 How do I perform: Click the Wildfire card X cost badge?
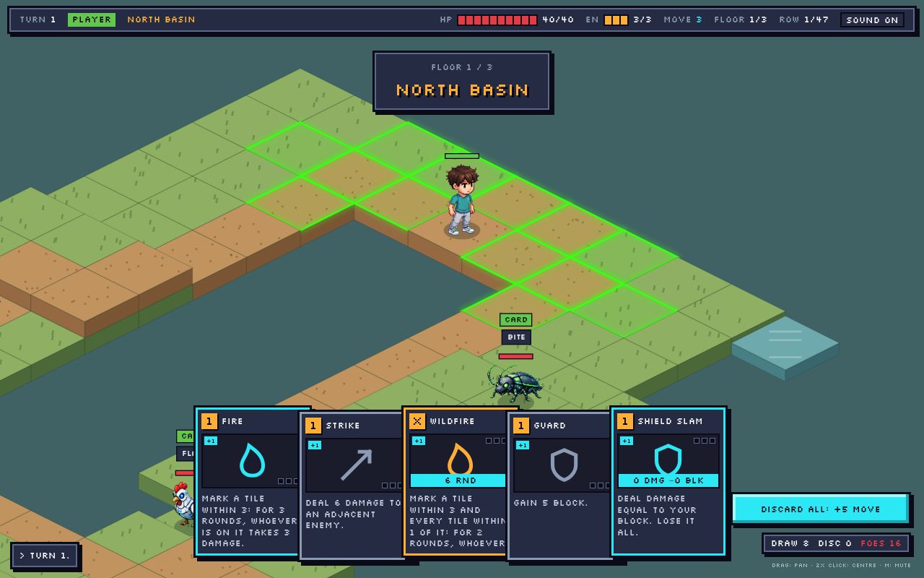click(417, 421)
